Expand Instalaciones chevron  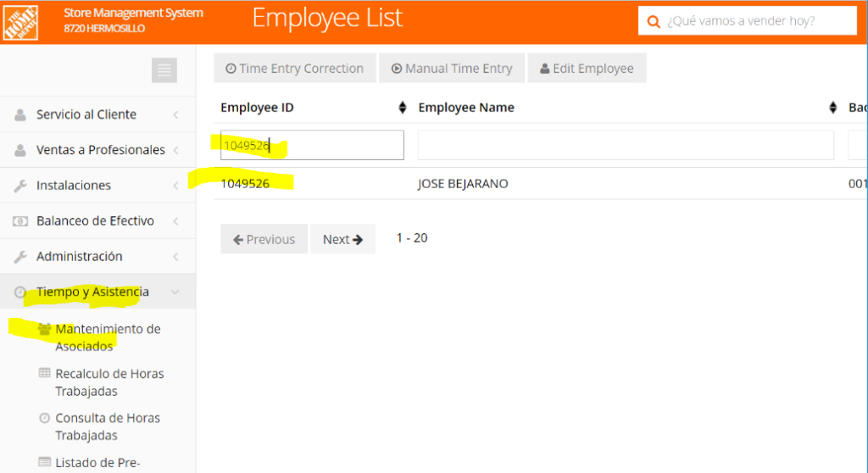[x=175, y=186]
